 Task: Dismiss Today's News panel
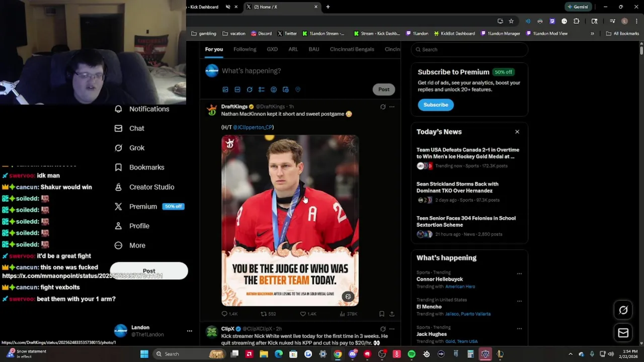[517, 132]
